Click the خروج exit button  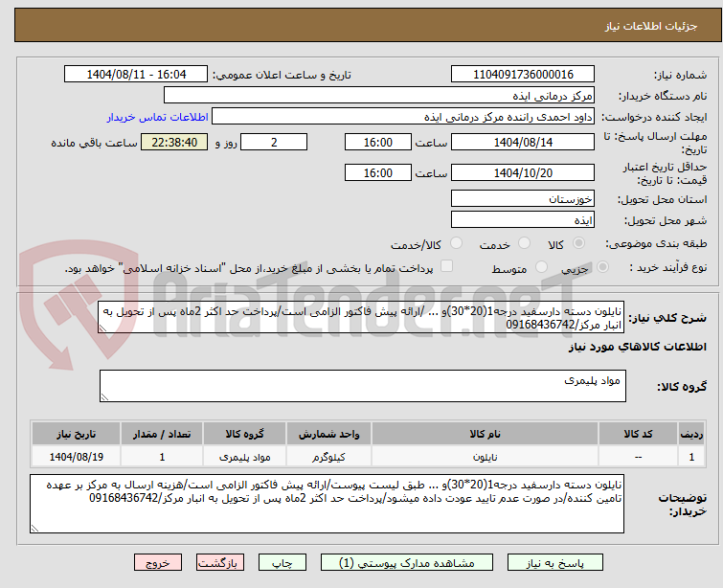pyautogui.click(x=158, y=563)
